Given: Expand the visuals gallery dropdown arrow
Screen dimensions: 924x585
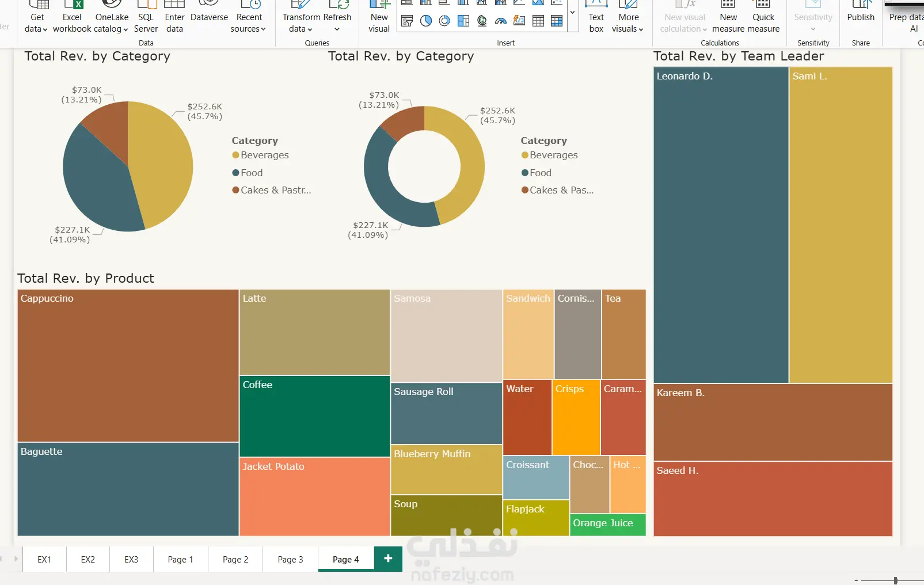Looking at the screenshot, I should 572,12.
